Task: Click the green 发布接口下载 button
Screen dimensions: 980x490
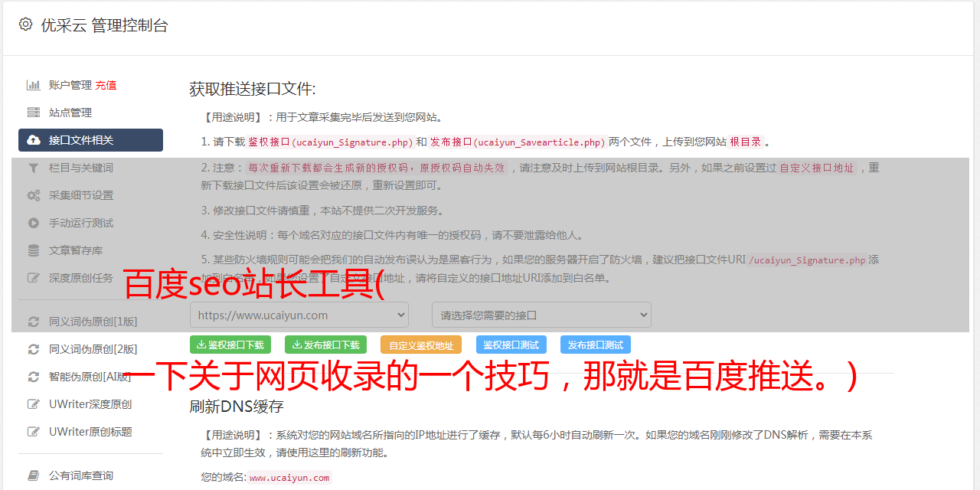Action: (325, 345)
